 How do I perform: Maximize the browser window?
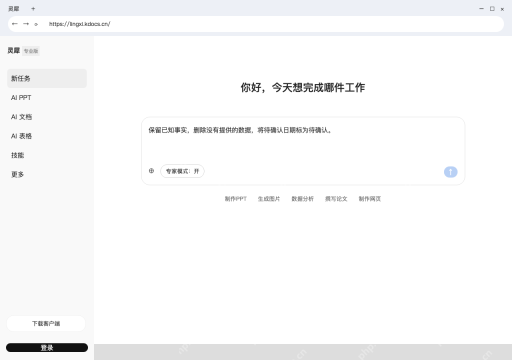(x=492, y=9)
